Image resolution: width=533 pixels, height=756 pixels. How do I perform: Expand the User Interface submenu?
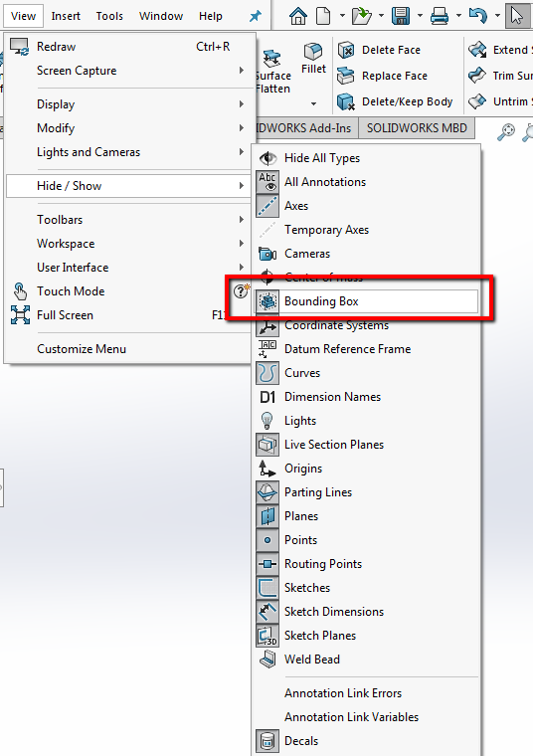(x=128, y=268)
